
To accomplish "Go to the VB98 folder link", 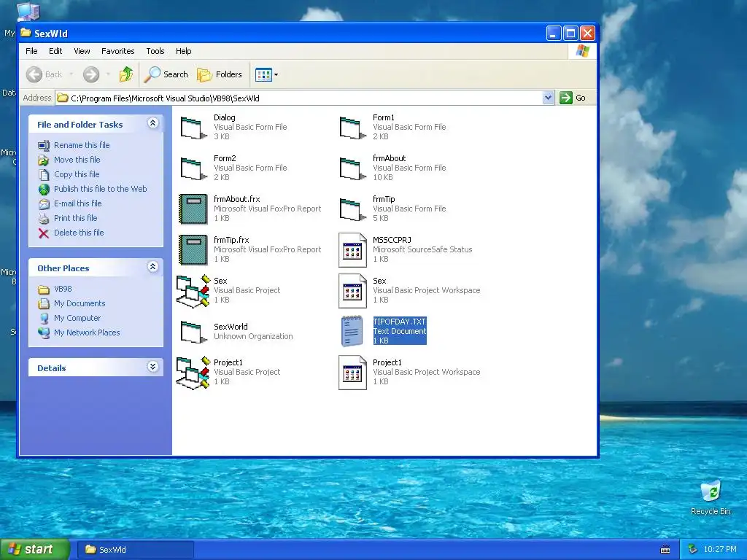I will [x=63, y=289].
